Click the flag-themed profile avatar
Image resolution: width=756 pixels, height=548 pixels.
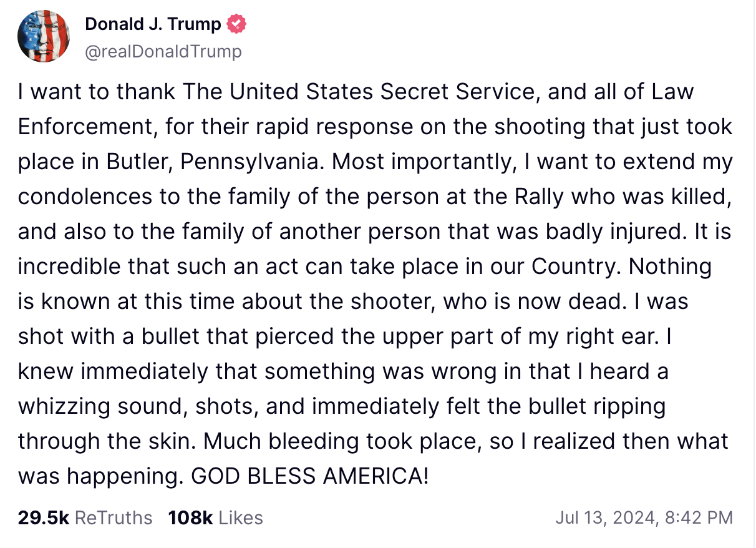(43, 36)
